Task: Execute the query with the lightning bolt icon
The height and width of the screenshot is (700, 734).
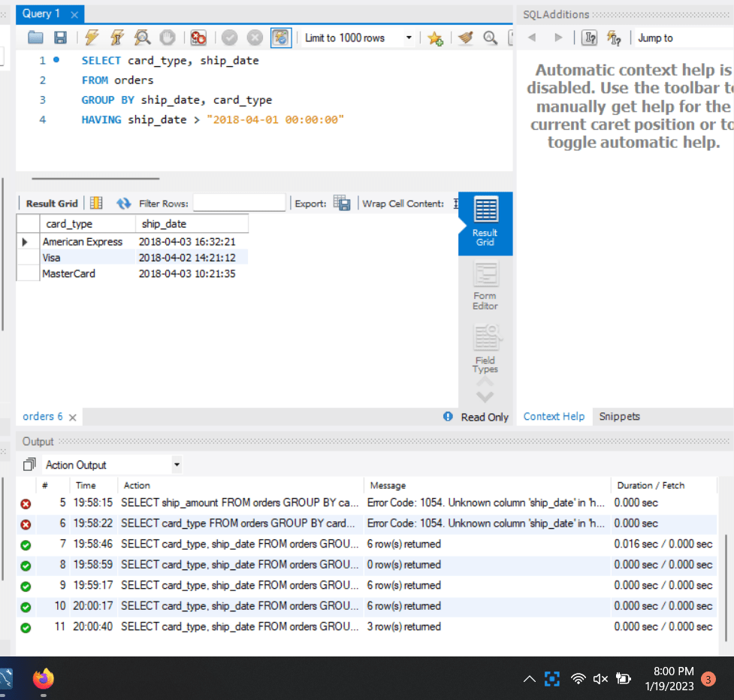Action: 92,38
